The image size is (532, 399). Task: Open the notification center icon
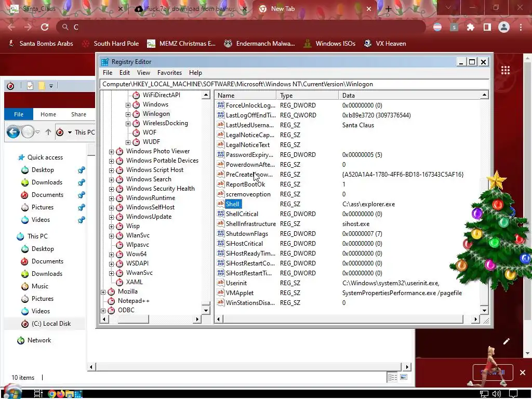click(513, 394)
